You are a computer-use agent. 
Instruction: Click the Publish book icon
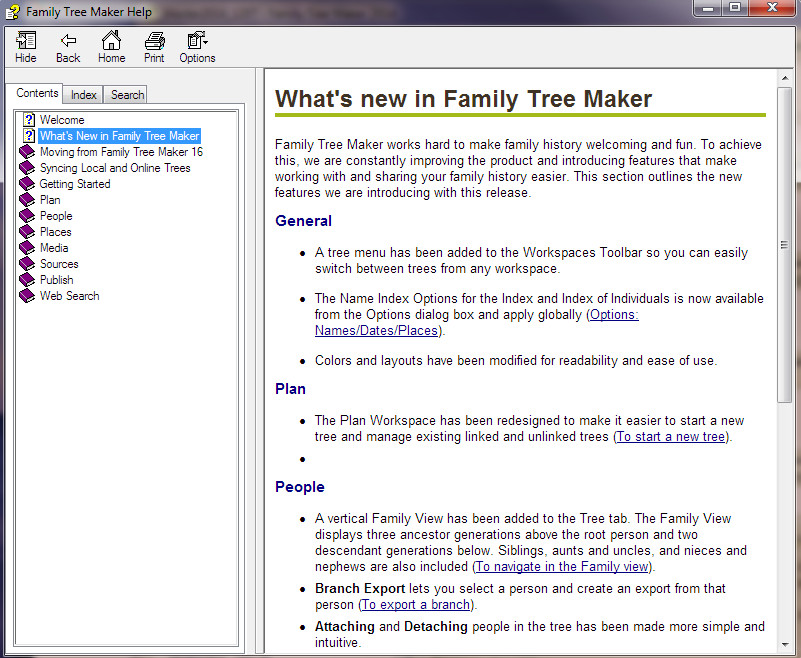pyautogui.click(x=27, y=279)
